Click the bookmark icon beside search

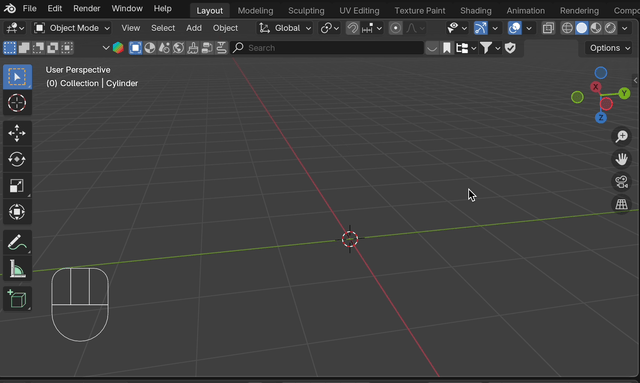pos(447,48)
